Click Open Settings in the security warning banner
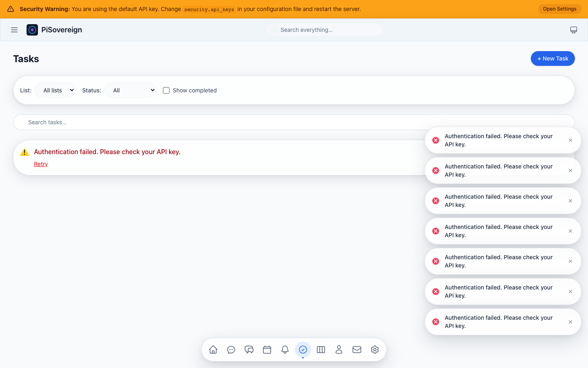Screen dimensions: 588x368 click(559, 9)
